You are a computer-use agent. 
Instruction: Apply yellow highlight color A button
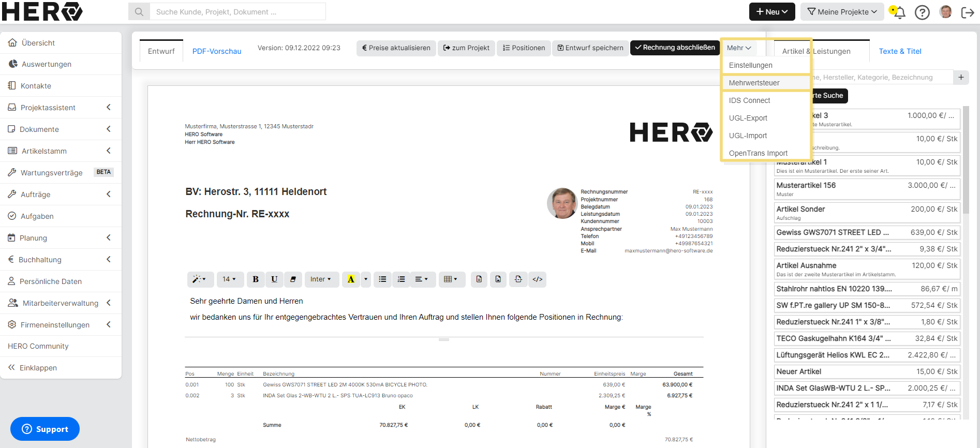(x=351, y=279)
